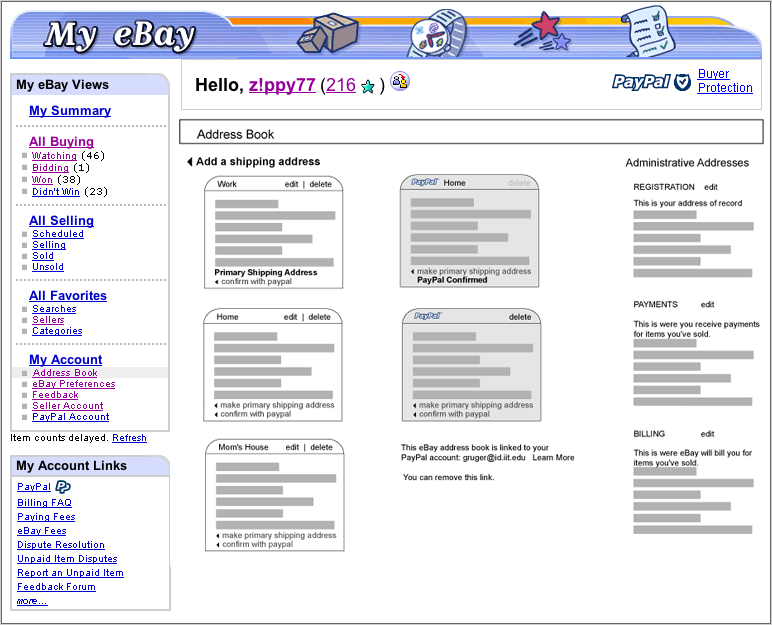Click Report an Unpaid Item
This screenshot has height=625, width=772.
(x=70, y=573)
